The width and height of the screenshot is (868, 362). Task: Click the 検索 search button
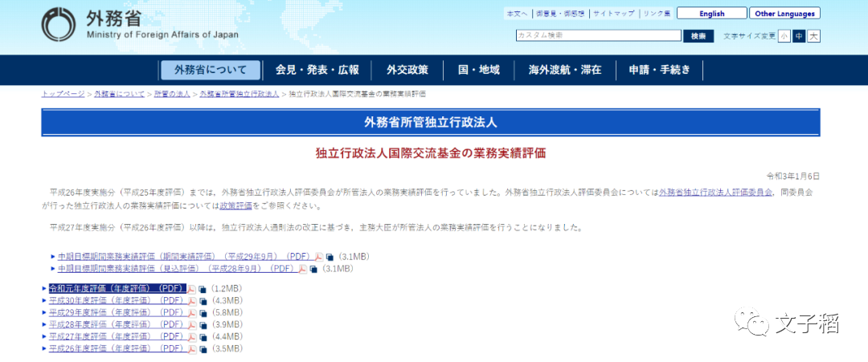click(698, 36)
